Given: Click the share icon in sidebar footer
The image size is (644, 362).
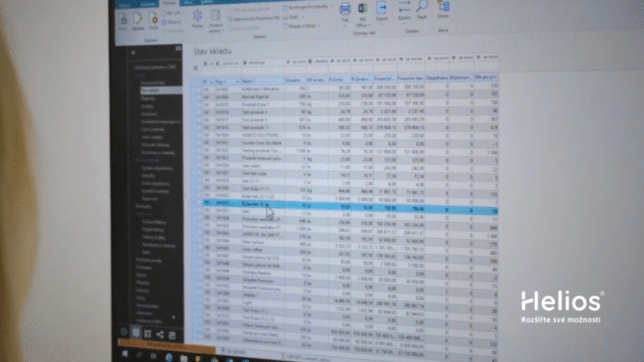Looking at the screenshot, I should pos(159,335).
